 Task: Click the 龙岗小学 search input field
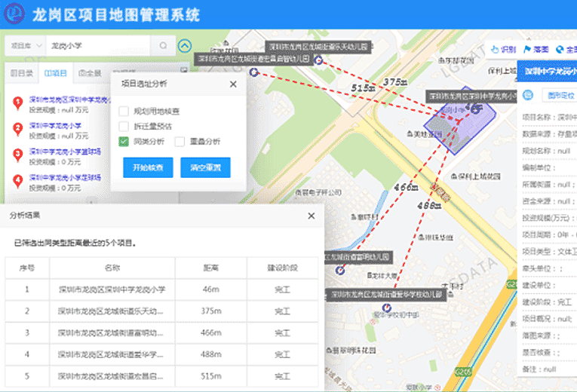click(x=98, y=46)
